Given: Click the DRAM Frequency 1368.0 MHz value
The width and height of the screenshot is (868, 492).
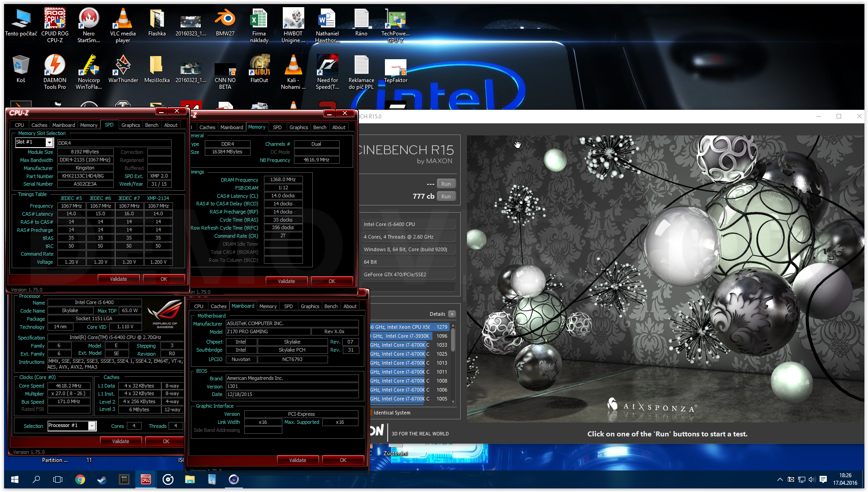Looking at the screenshot, I should tap(283, 179).
